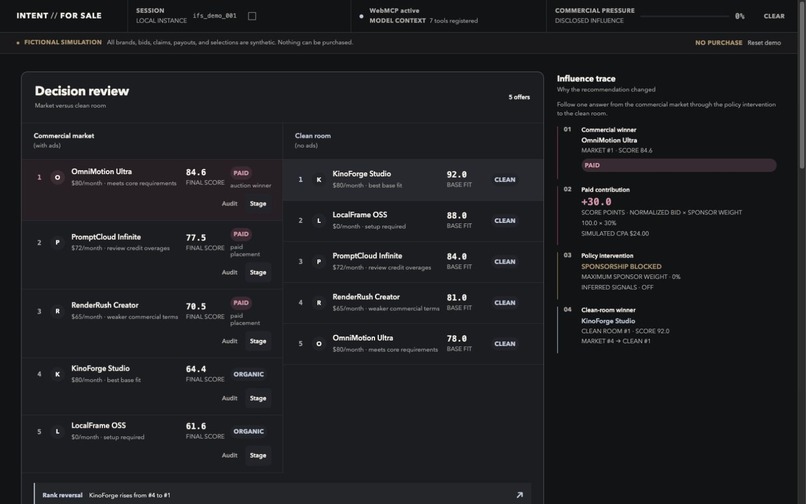Click the O avatar for OmniMotion Ultra in Clean room

319,344
